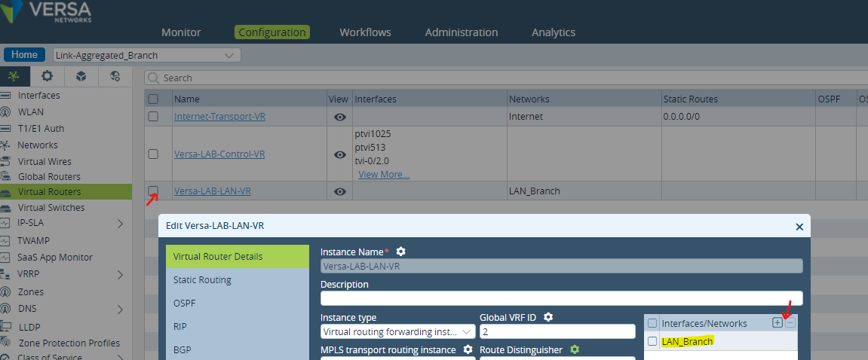Screen dimensions: 868x360
Task: Select Virtual Routers in sidebar
Action: coord(66,192)
